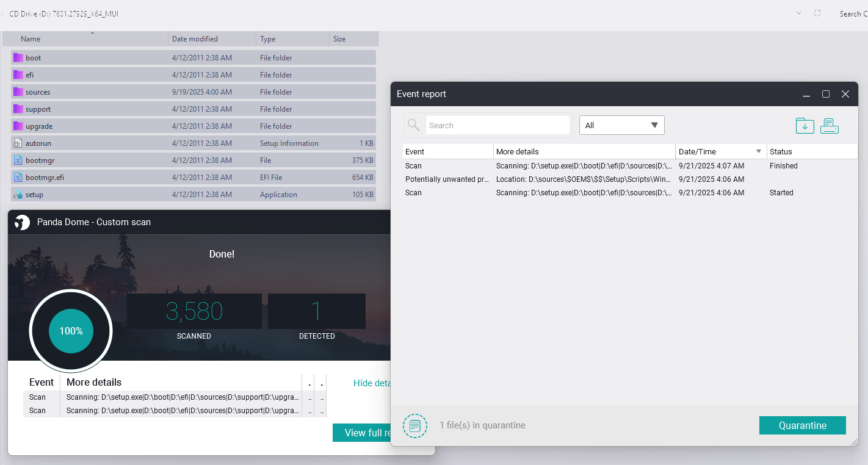Select the boot folder icon
Image resolution: width=868 pixels, height=465 pixels.
point(18,58)
